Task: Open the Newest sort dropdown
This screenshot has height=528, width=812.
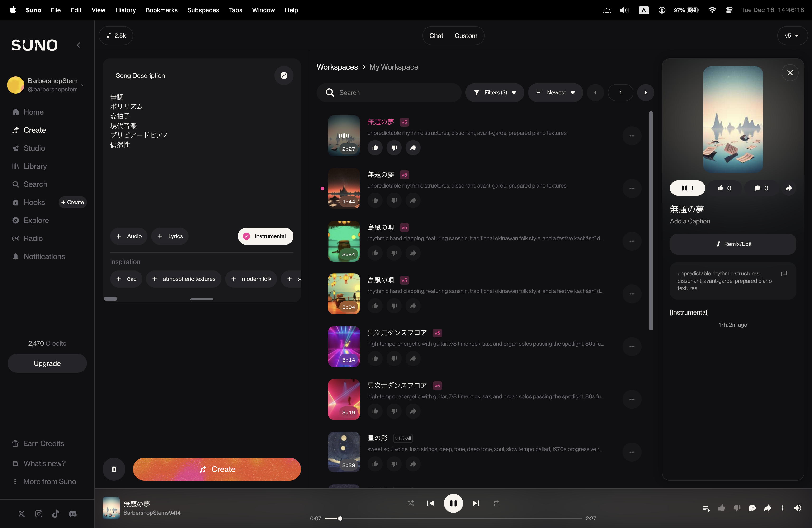Action: tap(555, 92)
